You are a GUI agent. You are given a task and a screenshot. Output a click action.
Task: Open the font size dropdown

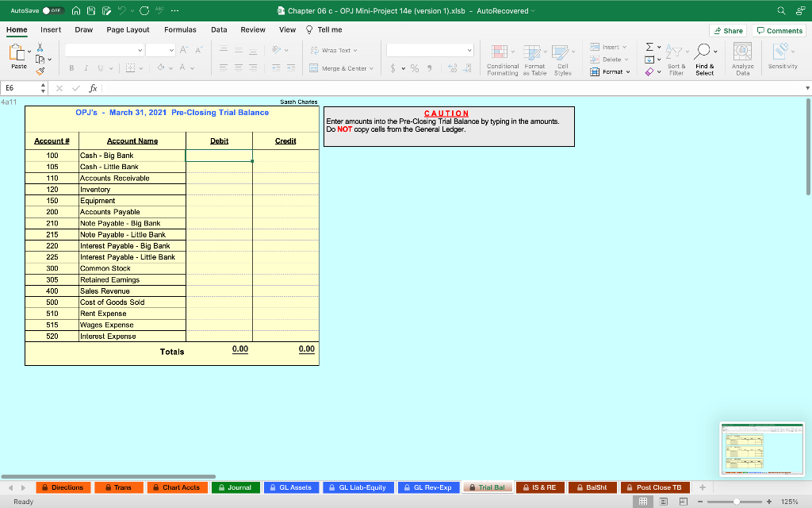tap(171, 50)
